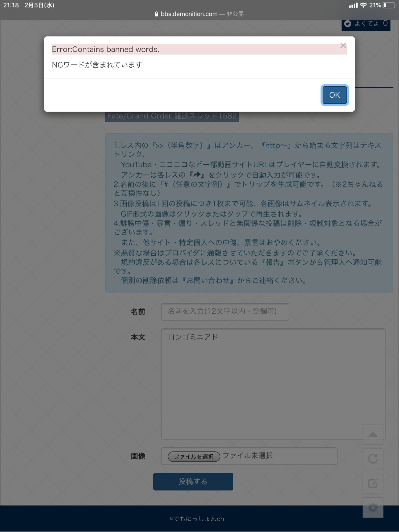
Task: Tap the clock time in status bar
Action: tap(11, 5)
